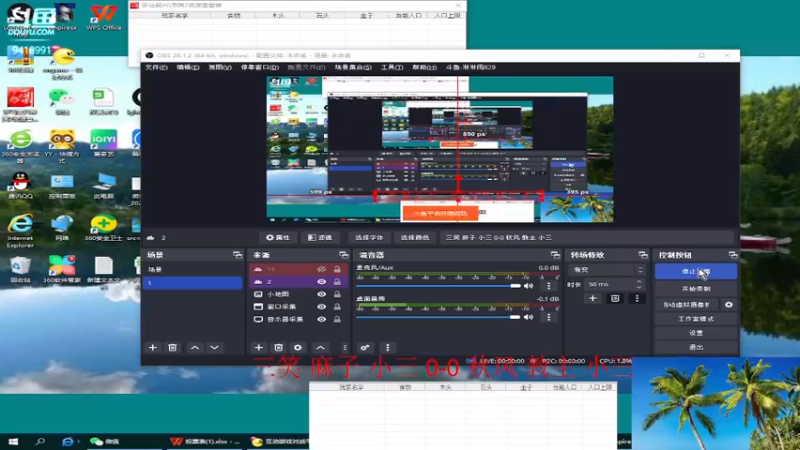Click 属性 button in source toolbar

tap(278, 237)
